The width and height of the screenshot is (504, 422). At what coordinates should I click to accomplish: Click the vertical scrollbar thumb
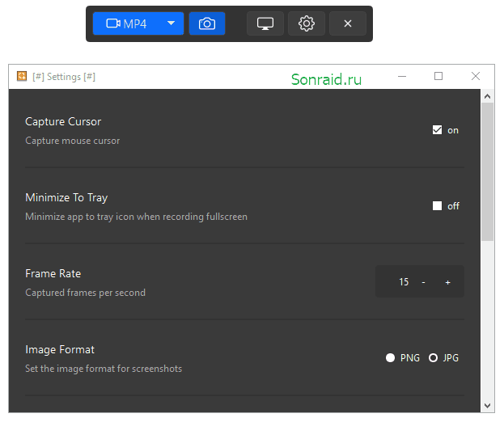pos(487,171)
